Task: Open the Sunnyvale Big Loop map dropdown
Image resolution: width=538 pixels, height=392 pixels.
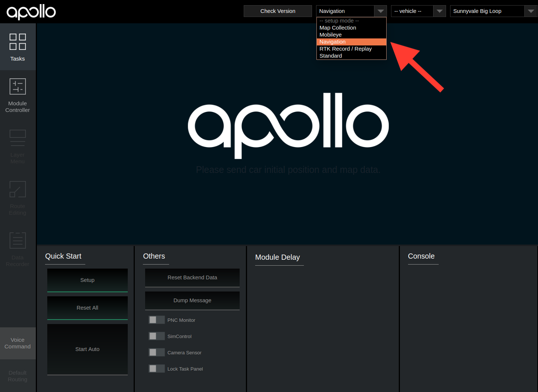Action: pyautogui.click(x=493, y=11)
